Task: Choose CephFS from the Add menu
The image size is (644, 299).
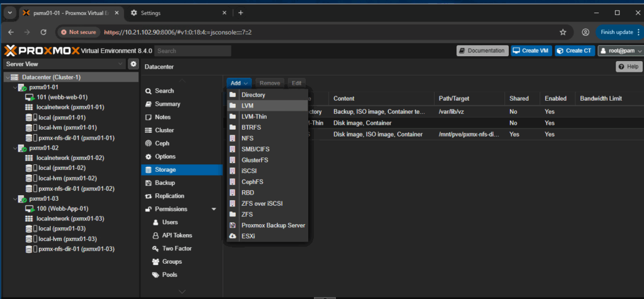Action: tap(267, 182)
